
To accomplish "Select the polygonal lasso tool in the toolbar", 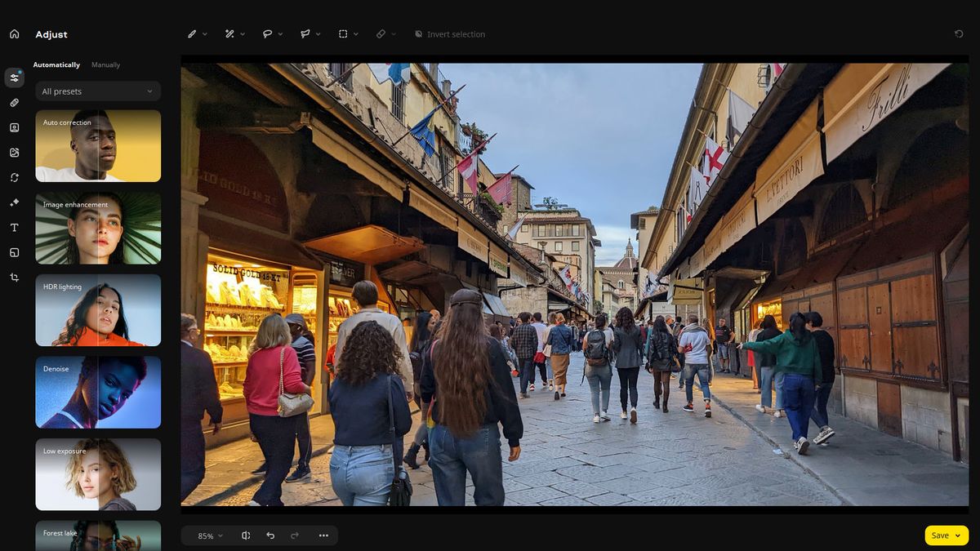I will (x=304, y=33).
